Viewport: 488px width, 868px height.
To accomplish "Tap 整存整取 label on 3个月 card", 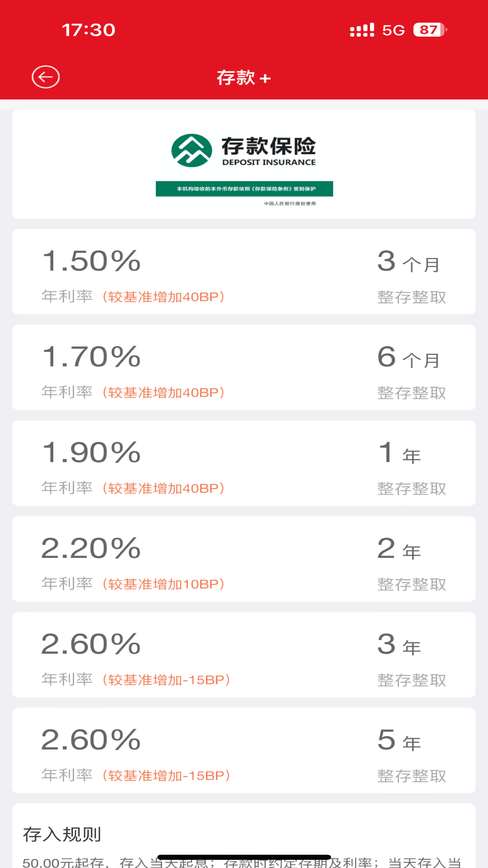I will coord(412,297).
